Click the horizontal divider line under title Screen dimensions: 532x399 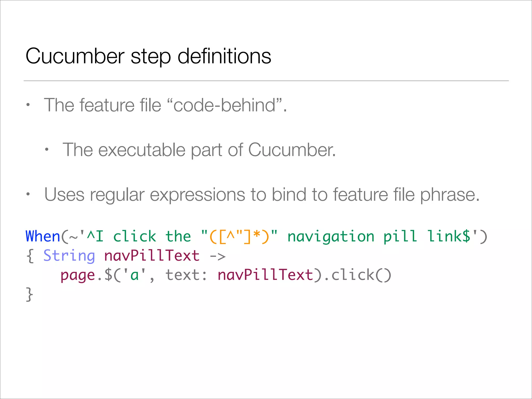266,81
